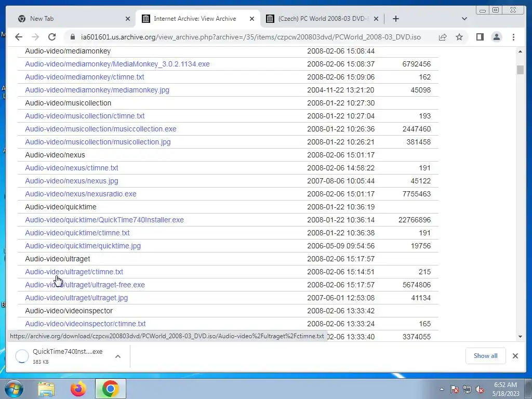Bookmark this page with the star
532x399 pixels.
point(459,37)
